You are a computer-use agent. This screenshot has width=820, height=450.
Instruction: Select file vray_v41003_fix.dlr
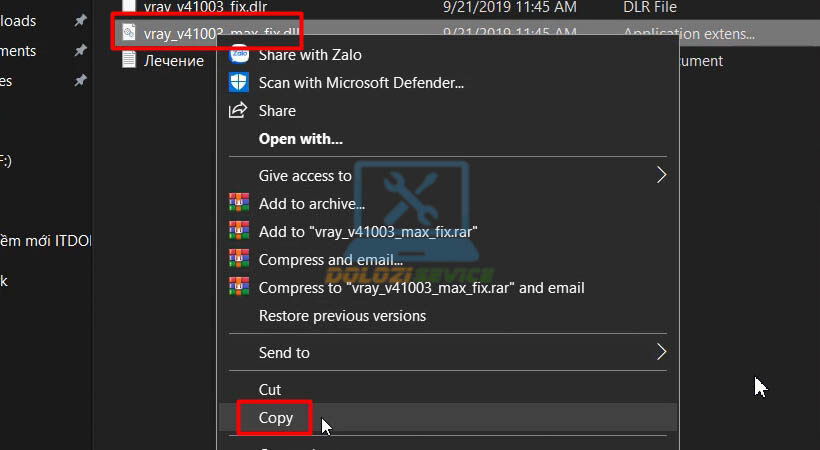click(205, 6)
